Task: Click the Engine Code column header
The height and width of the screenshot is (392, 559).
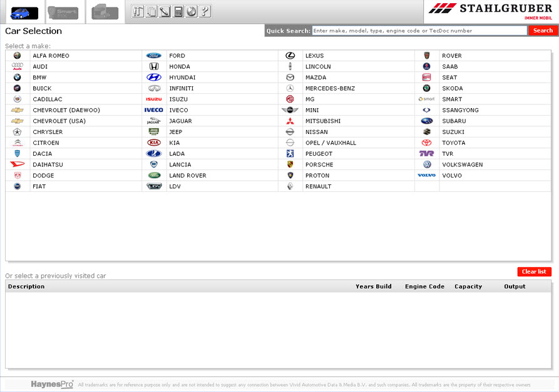Action: (424, 286)
